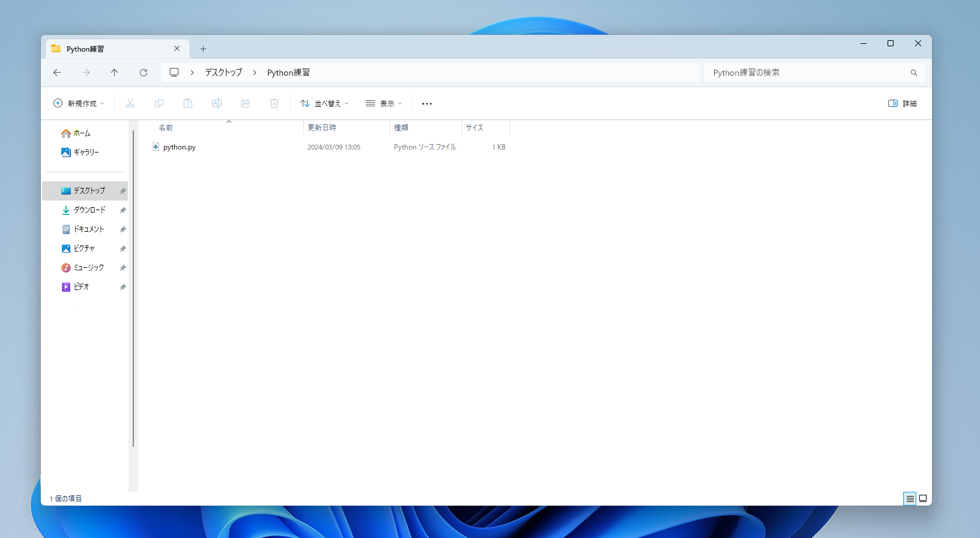The height and width of the screenshot is (538, 980).
Task: Open the three-dot more options menu
Action: pyautogui.click(x=427, y=103)
